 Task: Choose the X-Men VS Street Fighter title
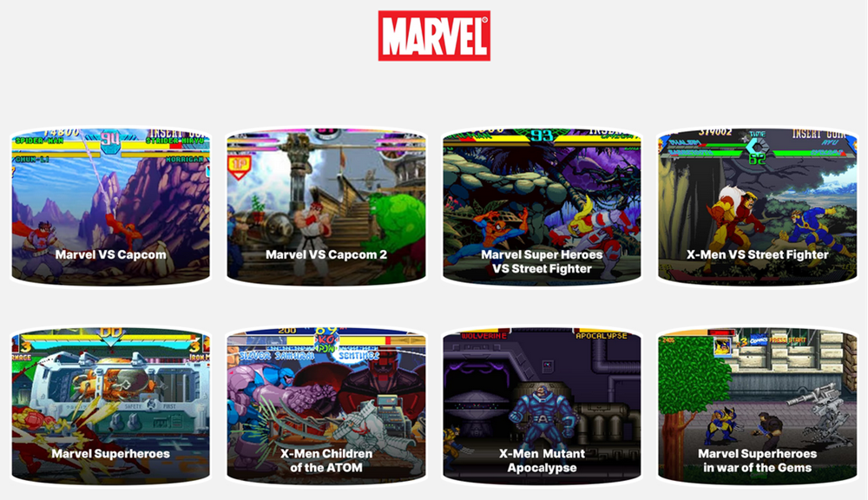click(x=757, y=254)
